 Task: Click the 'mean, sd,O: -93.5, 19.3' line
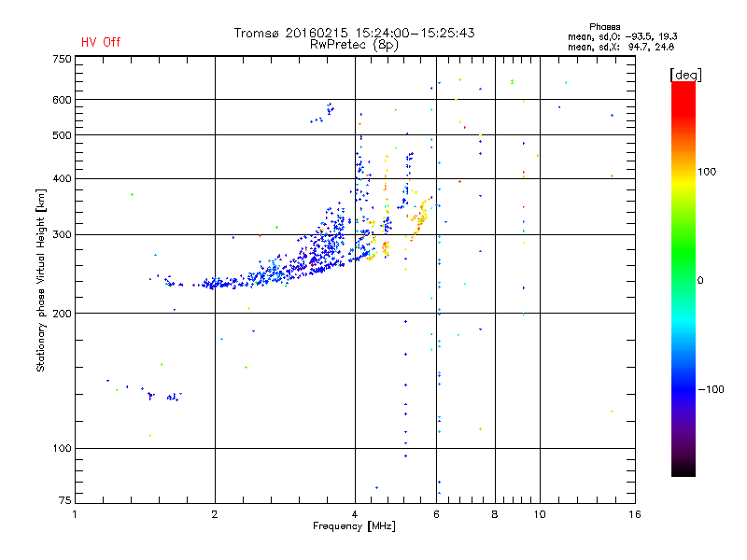point(622,36)
